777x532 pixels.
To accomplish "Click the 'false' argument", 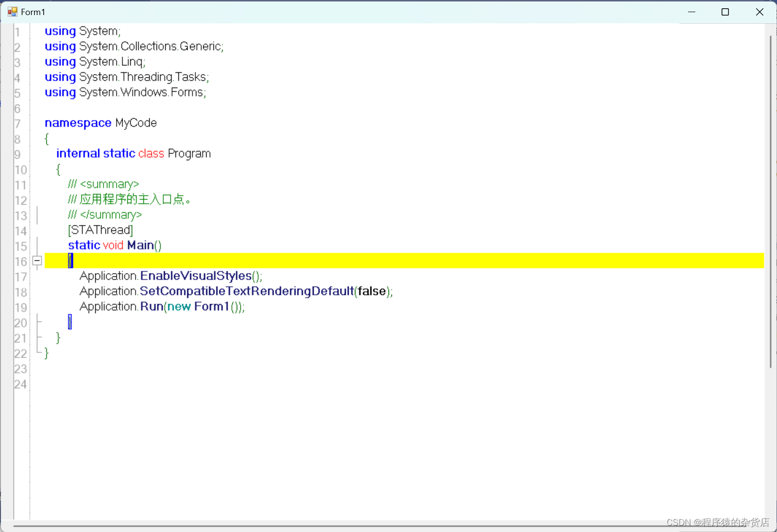I will pyautogui.click(x=372, y=291).
